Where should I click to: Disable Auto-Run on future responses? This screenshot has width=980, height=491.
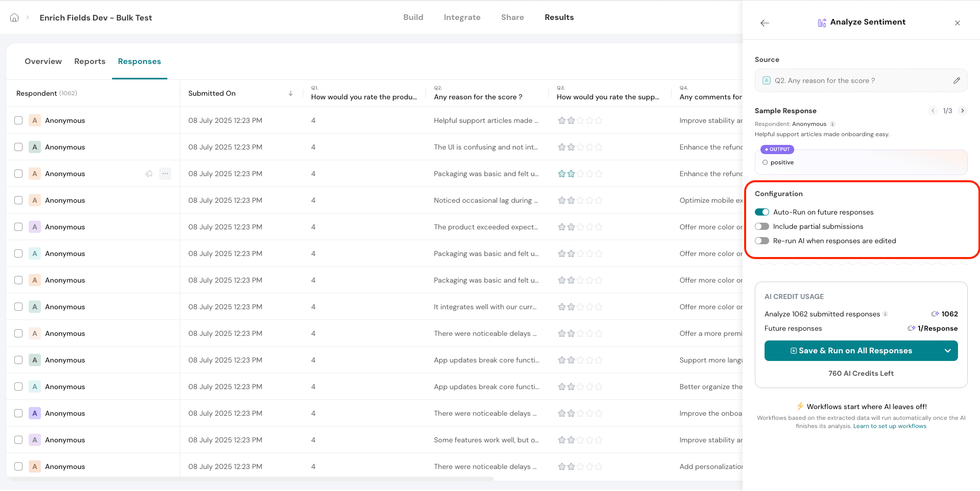[762, 212]
